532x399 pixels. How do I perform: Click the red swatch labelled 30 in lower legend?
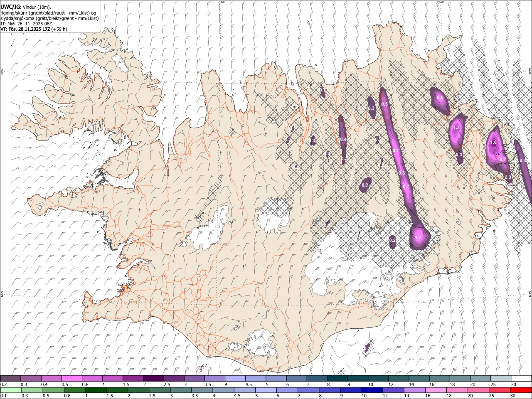tap(520, 390)
